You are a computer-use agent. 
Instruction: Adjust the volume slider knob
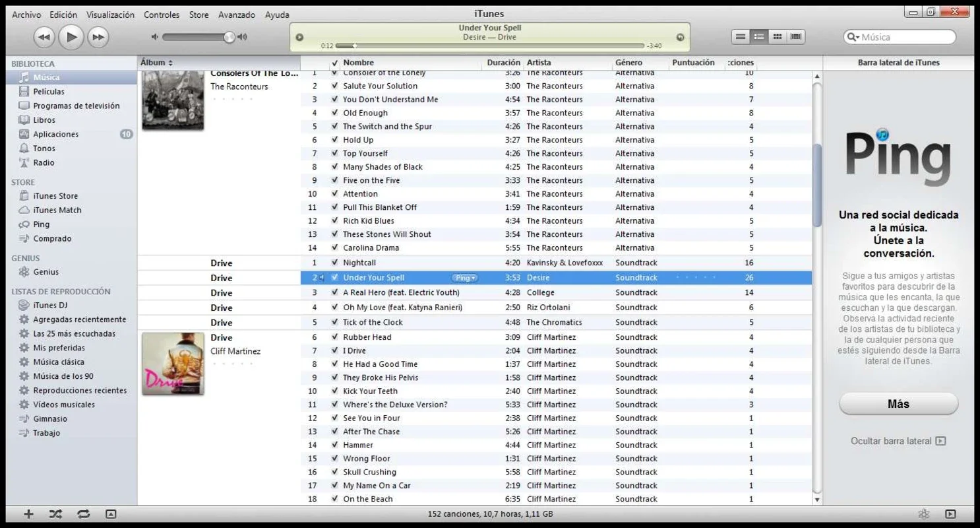tap(229, 38)
